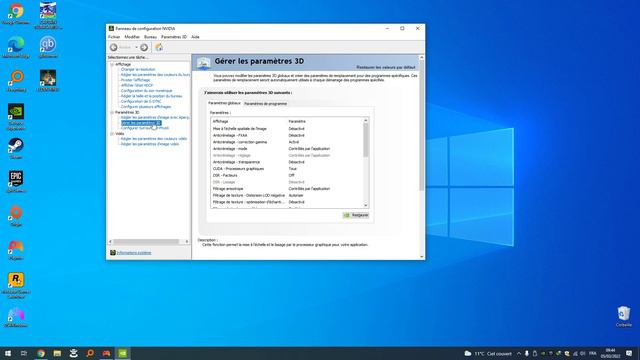Open Régler les paramètres d'image vidéo
The height and width of the screenshot is (360, 640).
[150, 144]
